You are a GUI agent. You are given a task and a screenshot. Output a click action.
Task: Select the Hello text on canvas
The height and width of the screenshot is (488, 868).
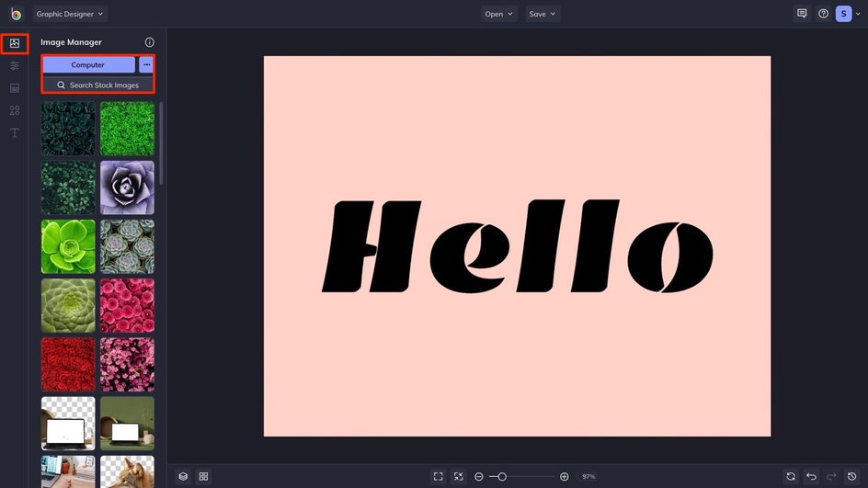click(518, 246)
